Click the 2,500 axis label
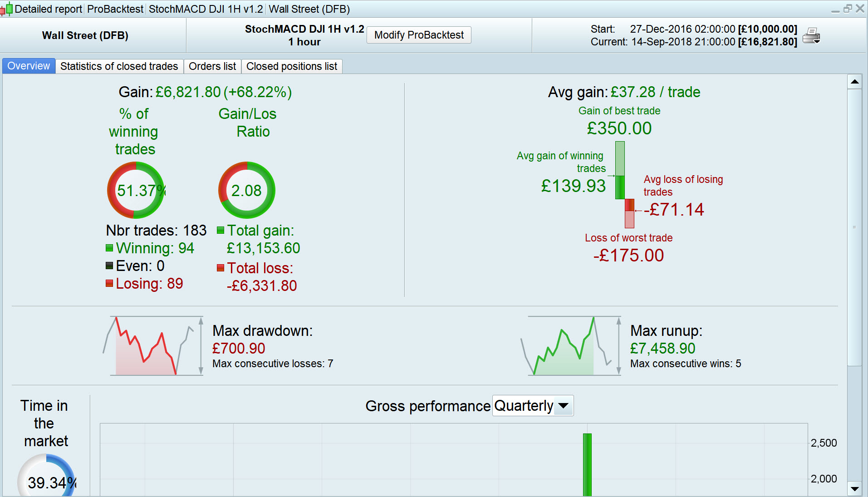 (824, 443)
